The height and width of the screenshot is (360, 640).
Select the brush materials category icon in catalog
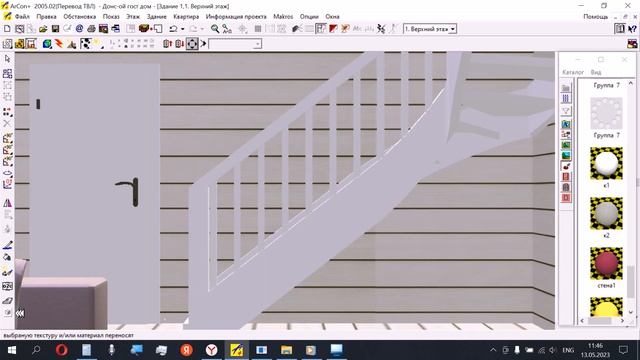click(566, 166)
